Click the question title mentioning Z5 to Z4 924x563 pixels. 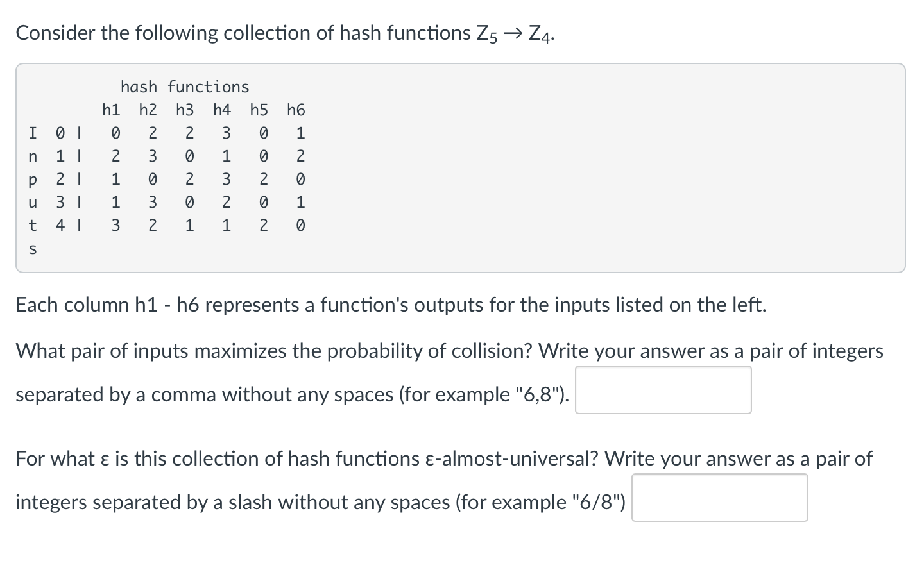284,32
